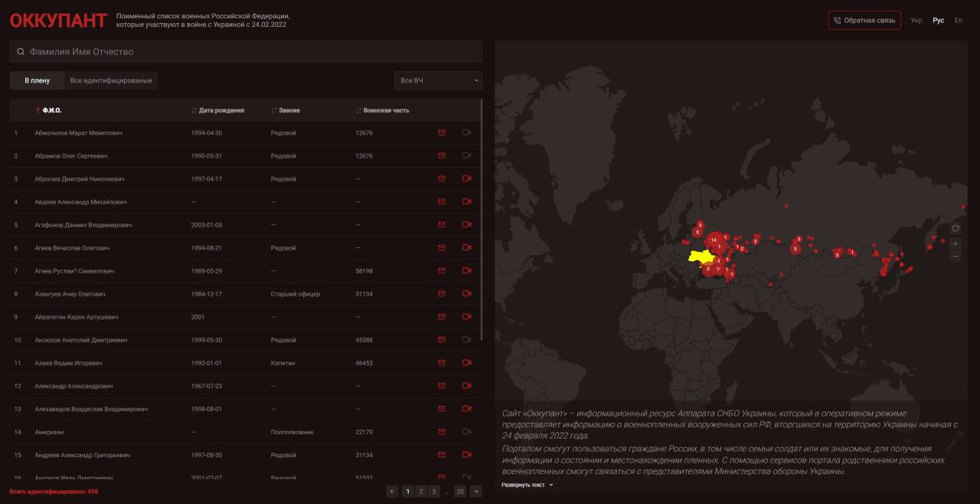This screenshot has height=504, width=980.
Task: Sort table by Дата рождения column
Action: pos(220,110)
